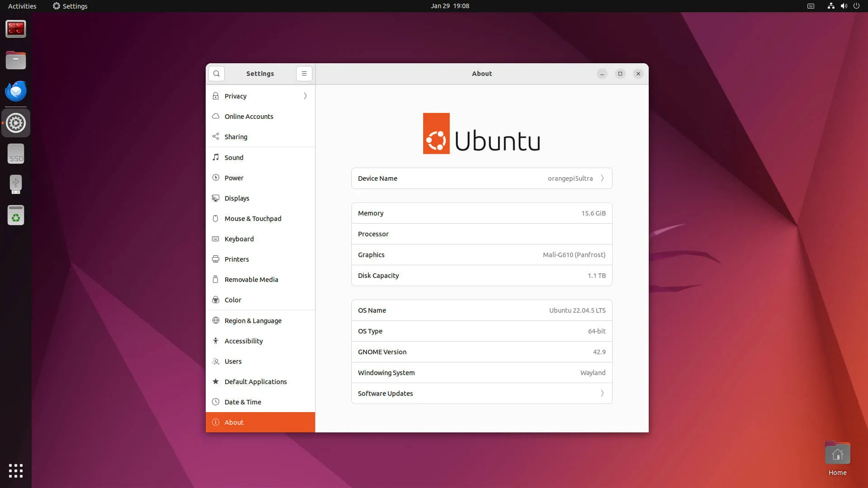Expand the Privacy submenu chevron
This screenshot has height=488, width=868.
pos(305,96)
